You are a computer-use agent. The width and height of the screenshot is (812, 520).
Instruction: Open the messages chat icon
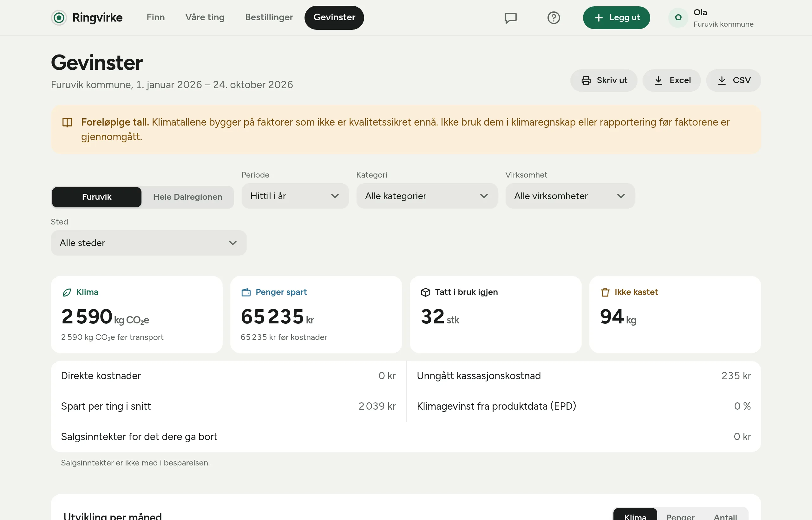510,17
